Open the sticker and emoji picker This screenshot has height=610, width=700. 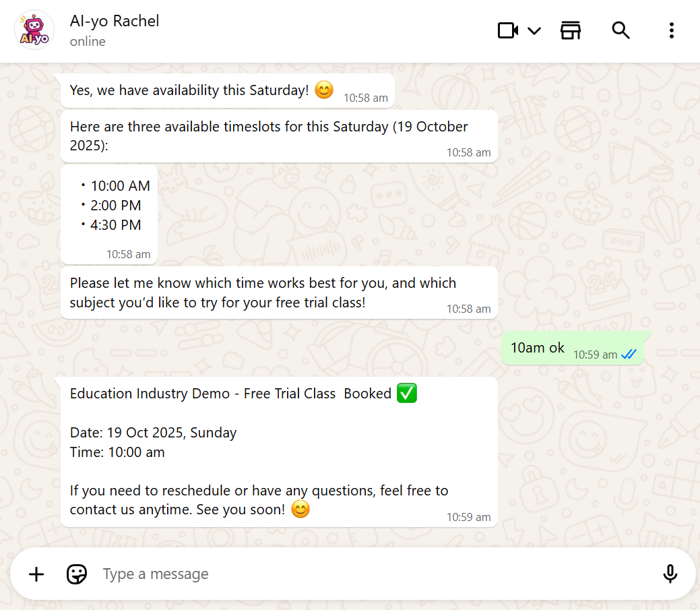point(76,574)
